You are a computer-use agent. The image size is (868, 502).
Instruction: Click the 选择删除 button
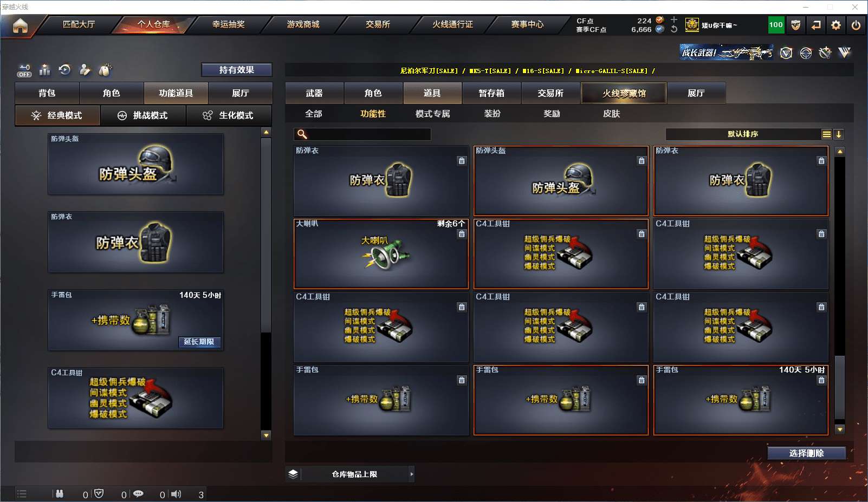click(x=807, y=453)
